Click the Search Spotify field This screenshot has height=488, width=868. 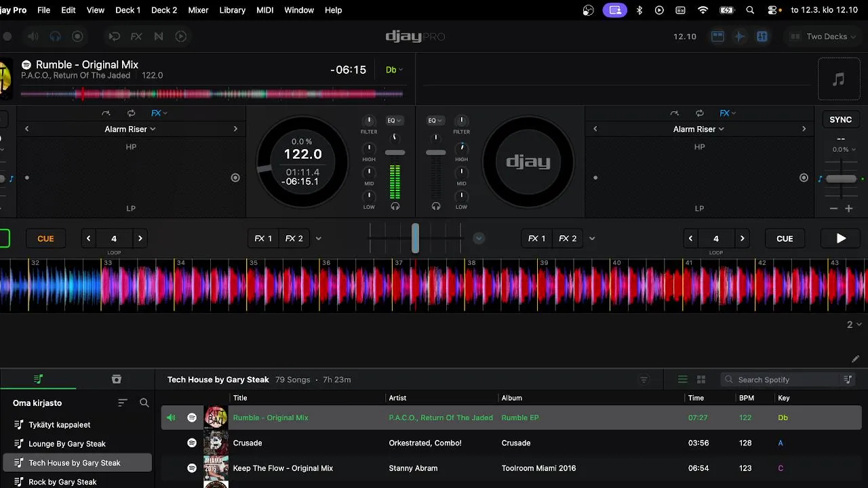(x=781, y=380)
